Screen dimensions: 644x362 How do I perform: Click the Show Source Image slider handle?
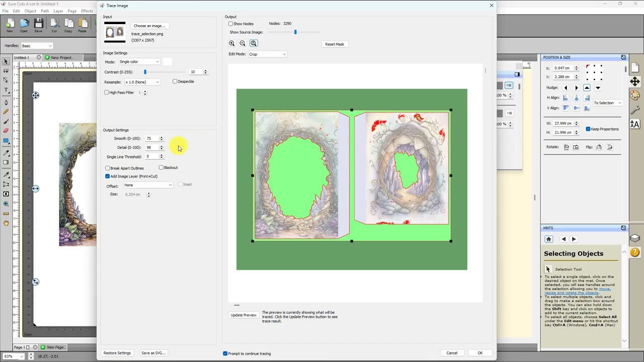(x=295, y=32)
